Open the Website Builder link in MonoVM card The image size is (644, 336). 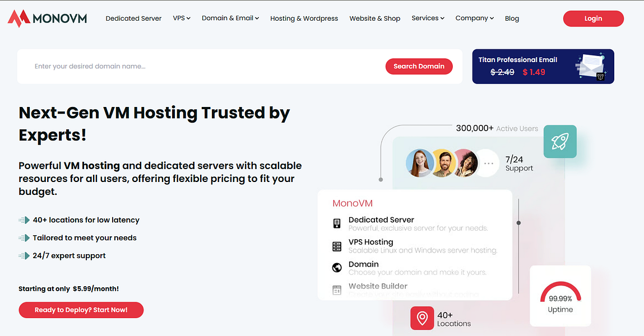coord(378,286)
